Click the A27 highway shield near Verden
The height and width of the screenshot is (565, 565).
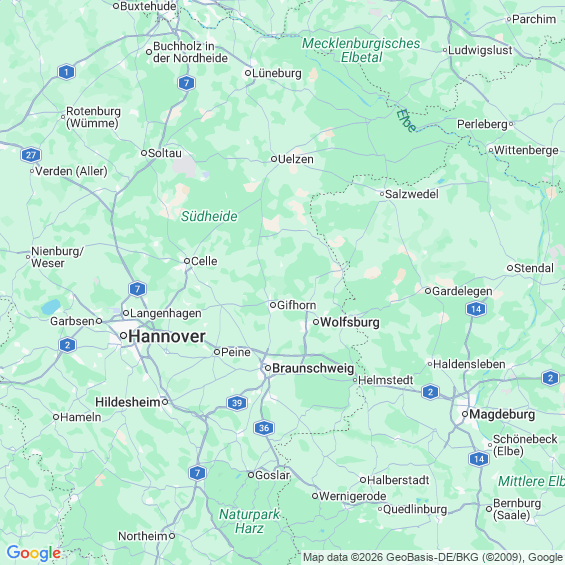point(31,155)
